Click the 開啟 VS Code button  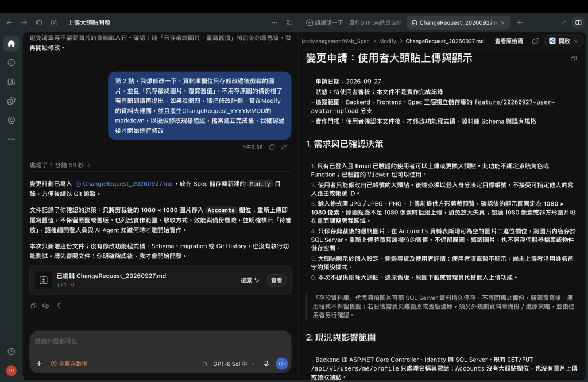click(560, 41)
